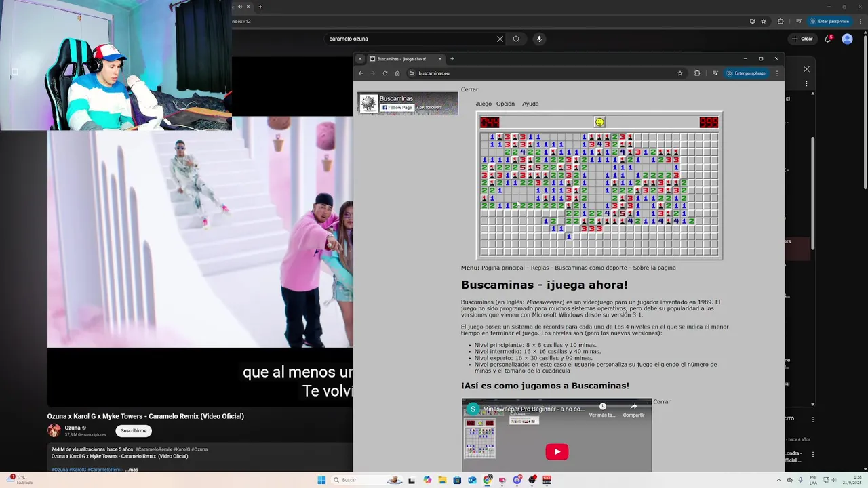Viewport: 868px width, 488px height.
Task: Open the Sobre la pagina link
Action: pyautogui.click(x=654, y=268)
